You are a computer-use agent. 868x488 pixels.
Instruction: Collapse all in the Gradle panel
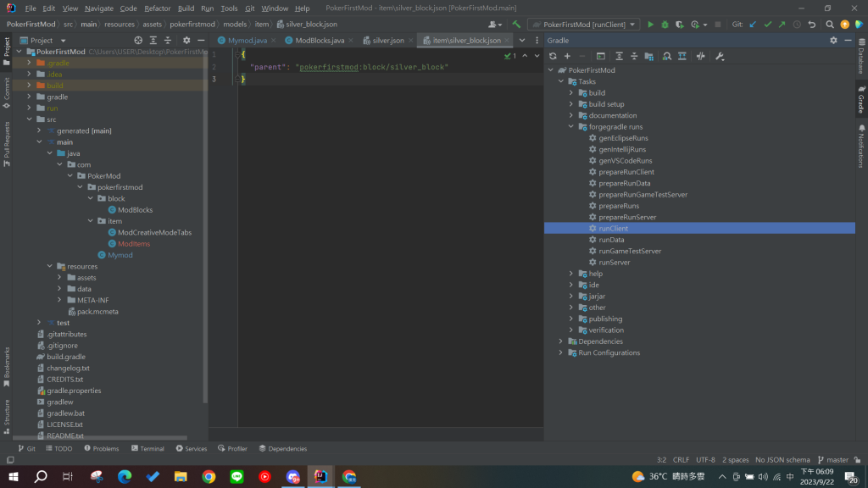[634, 56]
